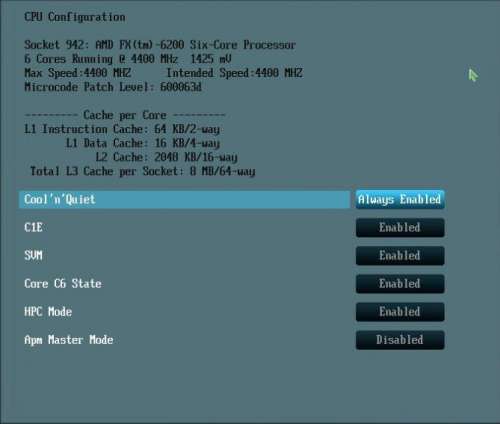Select the HPC Mode label

pos(48,312)
